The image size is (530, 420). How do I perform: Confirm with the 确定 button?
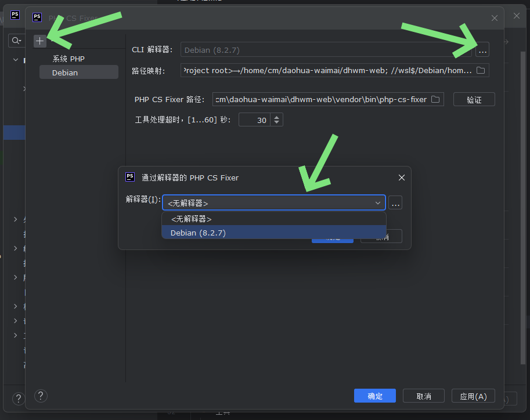point(375,396)
